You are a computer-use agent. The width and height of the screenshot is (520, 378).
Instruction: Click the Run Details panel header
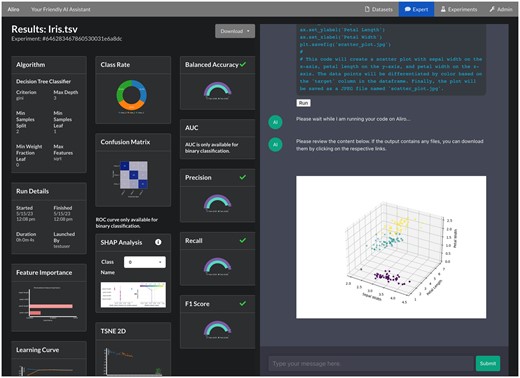[49, 191]
